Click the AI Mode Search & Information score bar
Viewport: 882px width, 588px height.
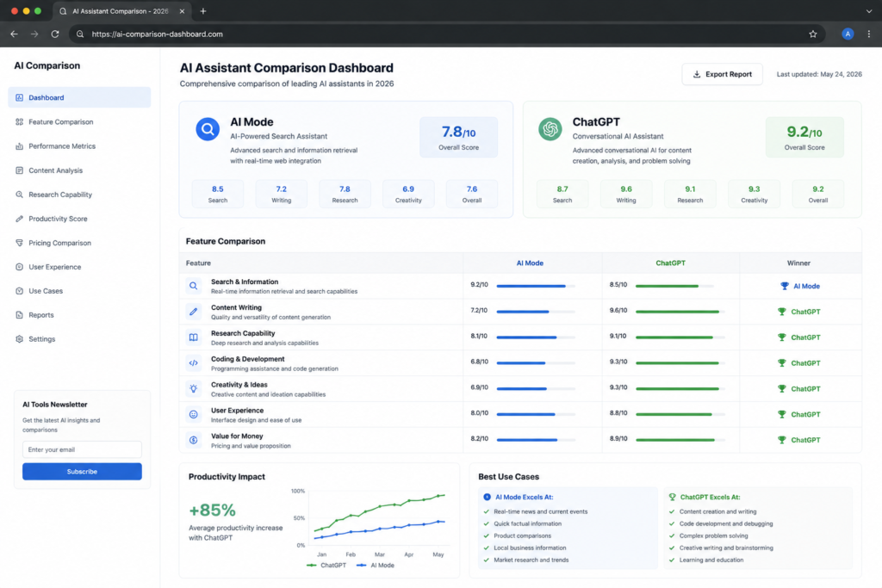(536, 286)
